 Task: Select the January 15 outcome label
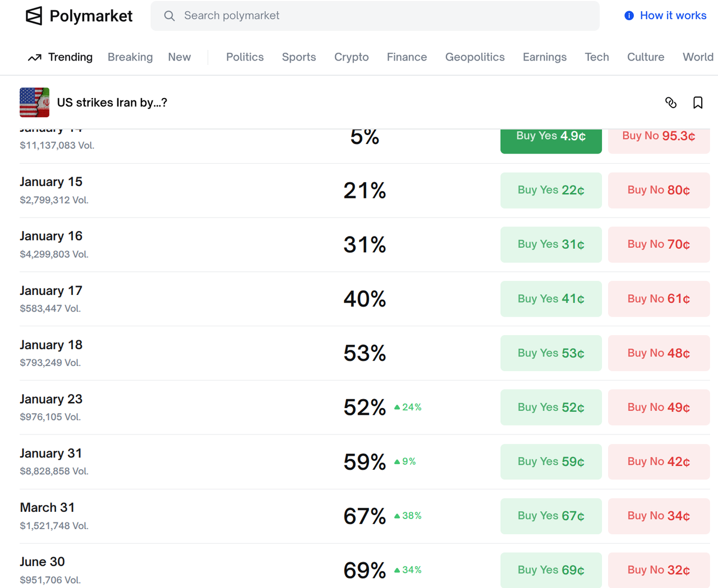tap(51, 182)
